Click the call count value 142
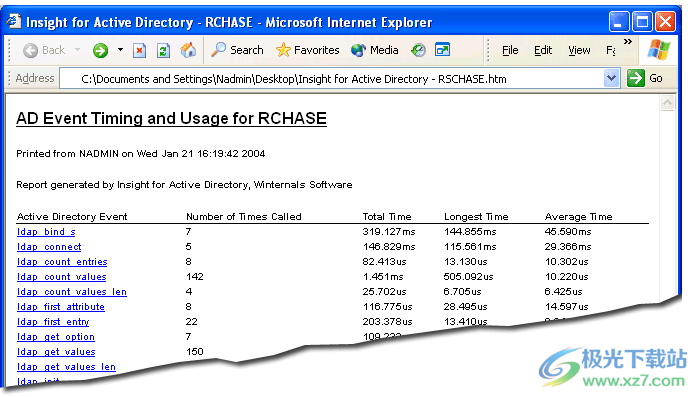This screenshot has height=397, width=698. [195, 277]
